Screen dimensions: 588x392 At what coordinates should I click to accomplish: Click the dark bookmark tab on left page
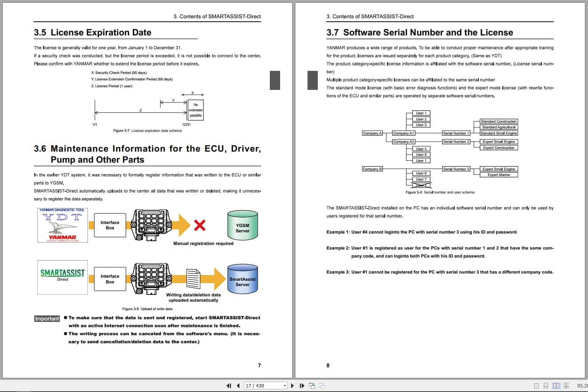(x=275, y=80)
